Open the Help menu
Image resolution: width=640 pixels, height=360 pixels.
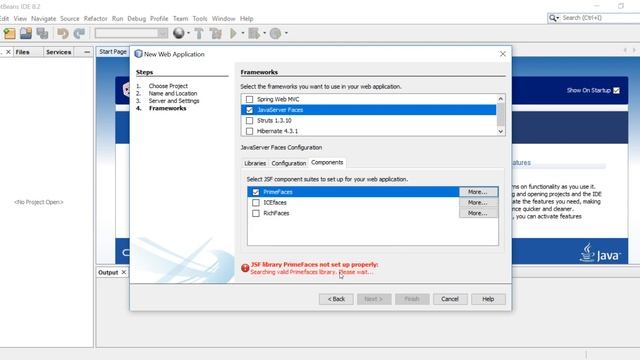coord(247,19)
